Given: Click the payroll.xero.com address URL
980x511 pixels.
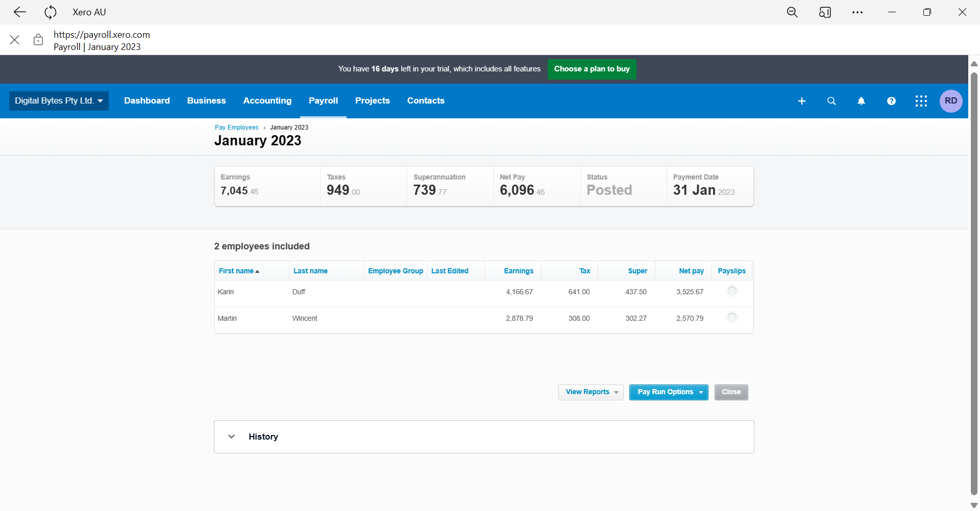Looking at the screenshot, I should pyautogui.click(x=102, y=35).
